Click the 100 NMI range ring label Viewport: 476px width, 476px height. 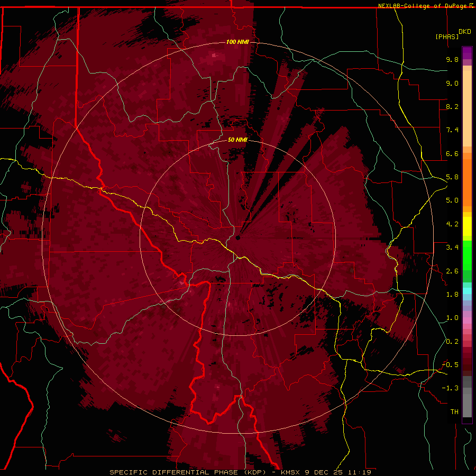click(x=237, y=42)
